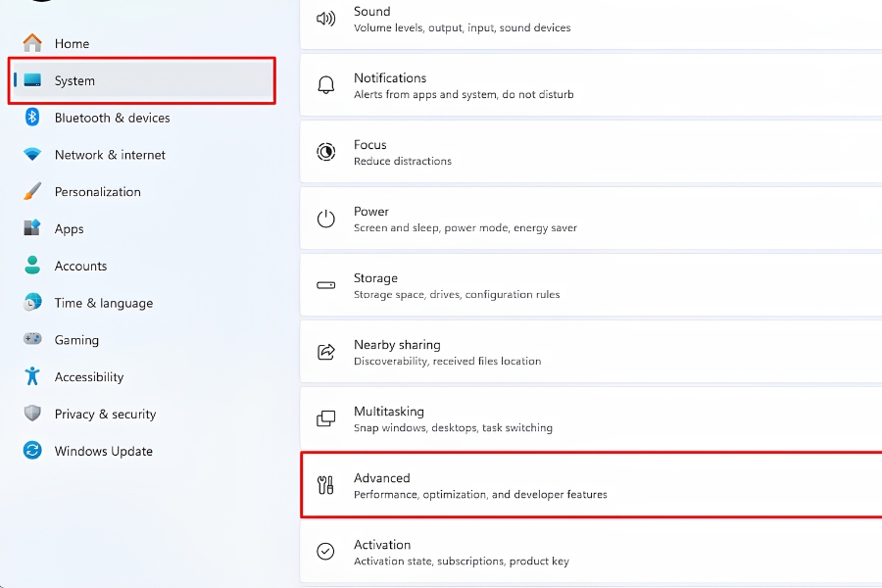Open the Sound settings row
Screen dimensions: 882x588
point(591,23)
